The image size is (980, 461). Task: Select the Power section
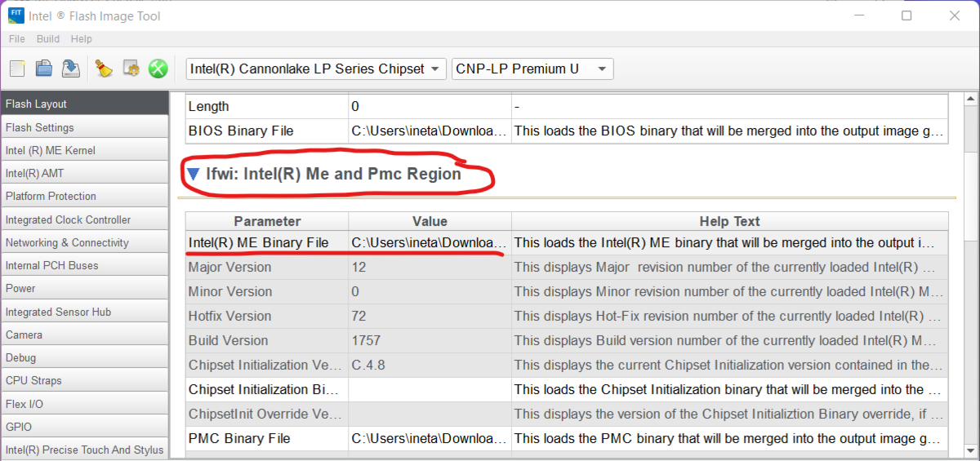[x=84, y=288]
